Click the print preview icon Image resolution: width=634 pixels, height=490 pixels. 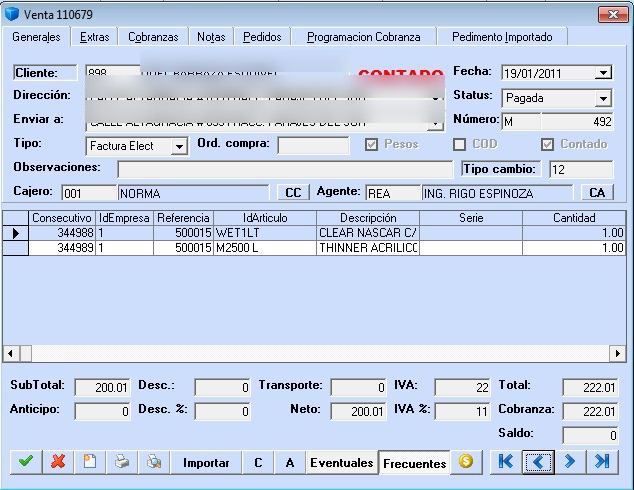point(154,462)
